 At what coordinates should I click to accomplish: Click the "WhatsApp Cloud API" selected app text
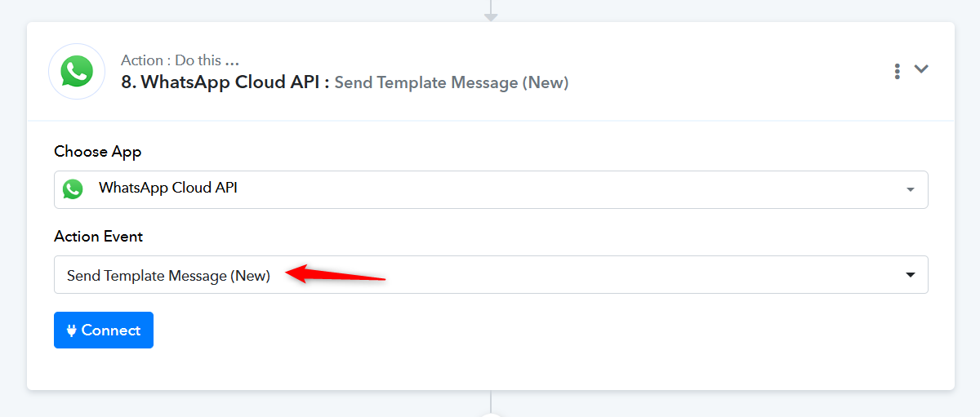[x=168, y=188]
